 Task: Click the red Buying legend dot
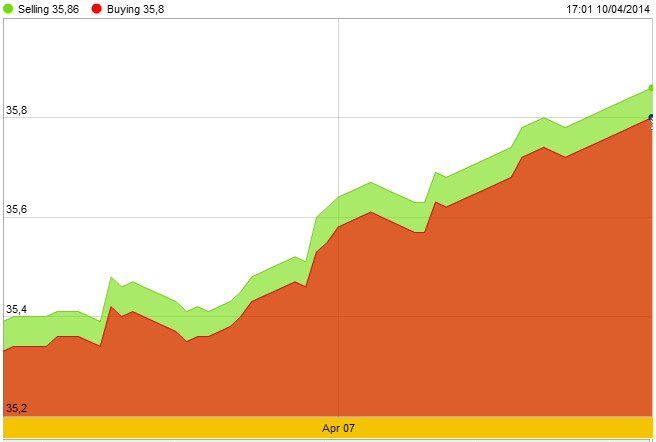97,8
